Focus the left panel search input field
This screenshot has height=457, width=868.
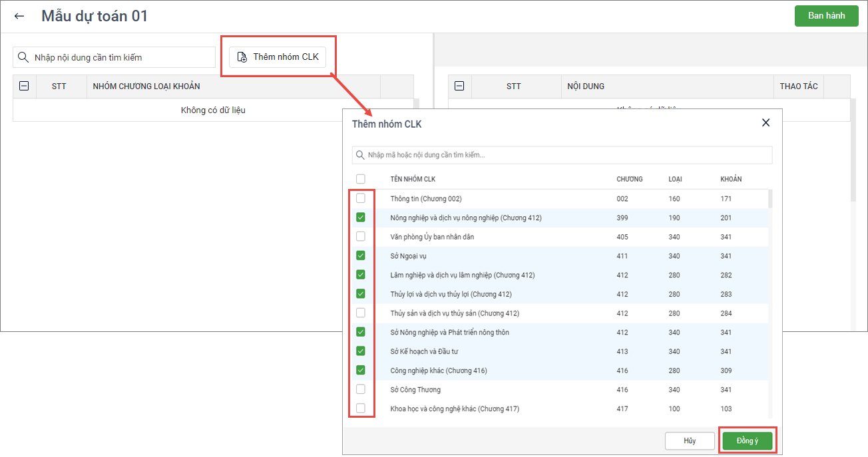coord(120,57)
